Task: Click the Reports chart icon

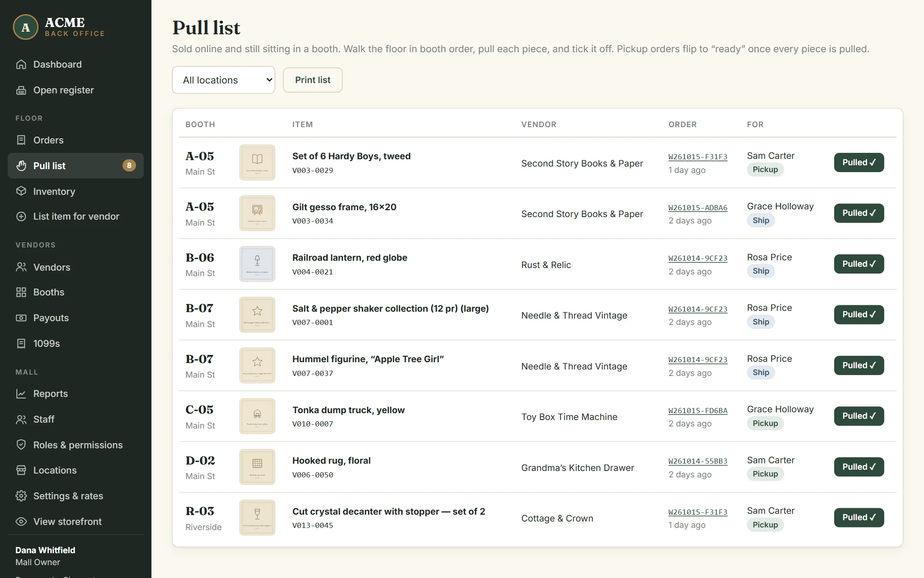Action: click(x=21, y=393)
